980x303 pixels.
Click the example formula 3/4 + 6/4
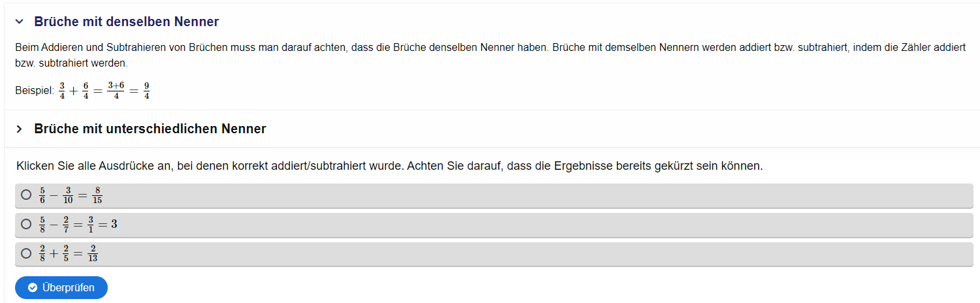pyautogui.click(x=74, y=91)
